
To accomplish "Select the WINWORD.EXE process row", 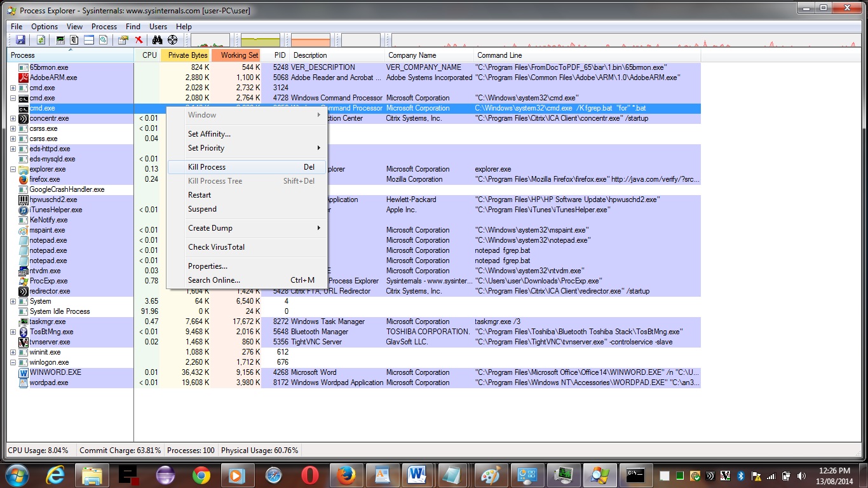I will pos(55,372).
